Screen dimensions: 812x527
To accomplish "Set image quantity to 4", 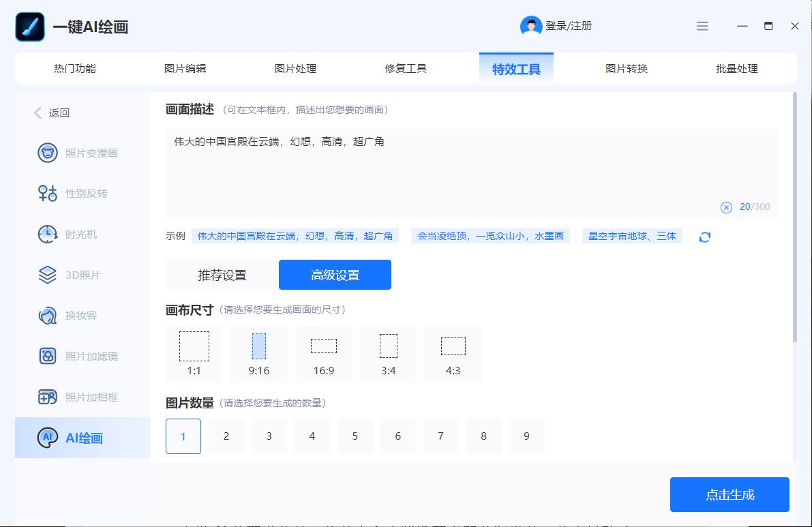I will (312, 436).
